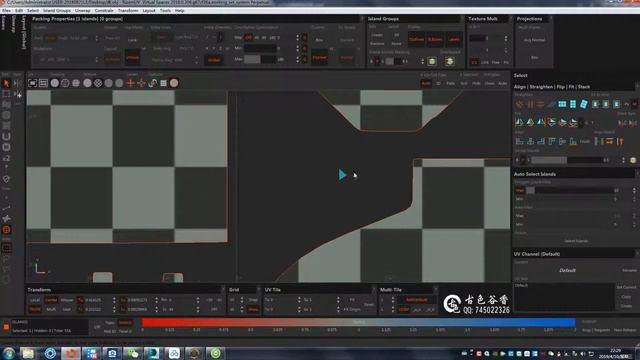The image size is (640, 360).
Task: Click the red-blue stretch heat map bar
Action: (359, 322)
